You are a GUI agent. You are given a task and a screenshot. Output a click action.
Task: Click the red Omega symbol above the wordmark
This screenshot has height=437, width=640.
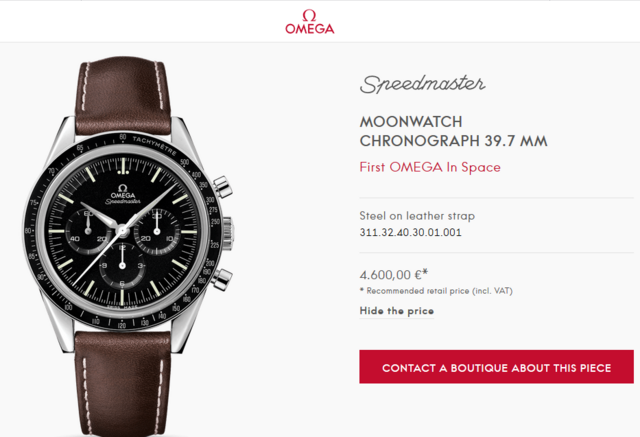309,16
